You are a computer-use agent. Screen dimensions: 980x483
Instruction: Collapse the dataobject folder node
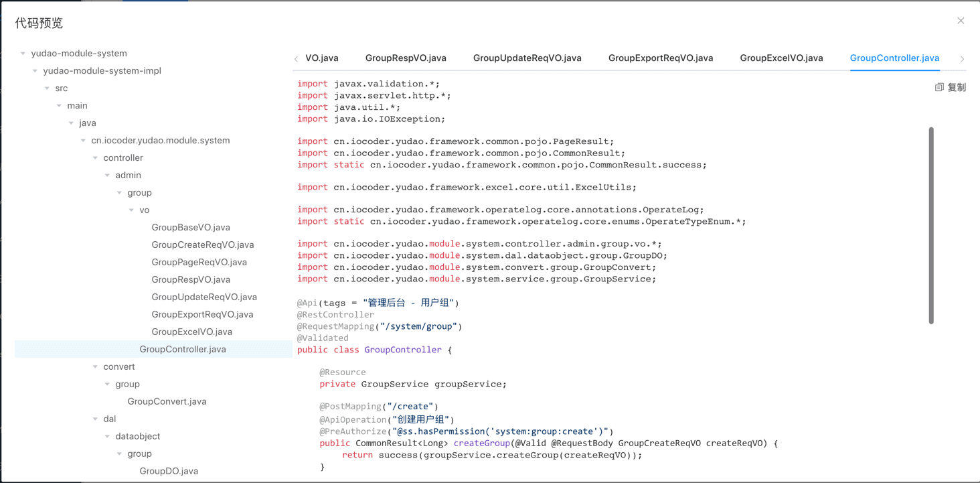(x=108, y=437)
